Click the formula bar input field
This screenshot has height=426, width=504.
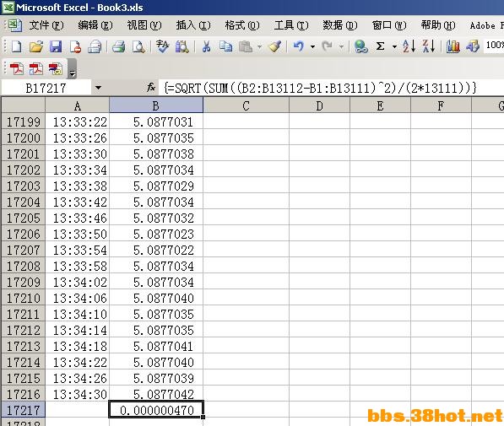(331, 88)
